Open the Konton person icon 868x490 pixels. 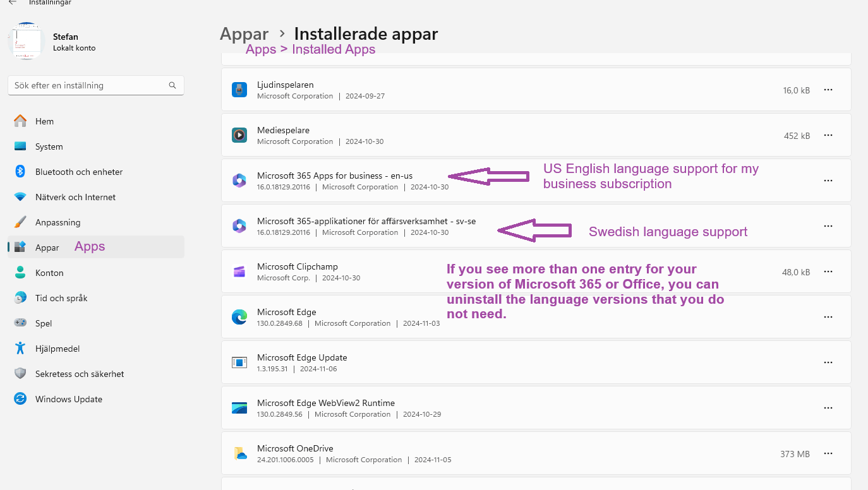(20, 273)
